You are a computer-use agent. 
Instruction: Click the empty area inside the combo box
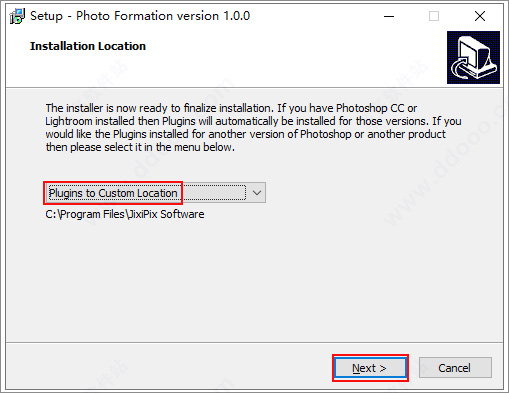click(214, 193)
